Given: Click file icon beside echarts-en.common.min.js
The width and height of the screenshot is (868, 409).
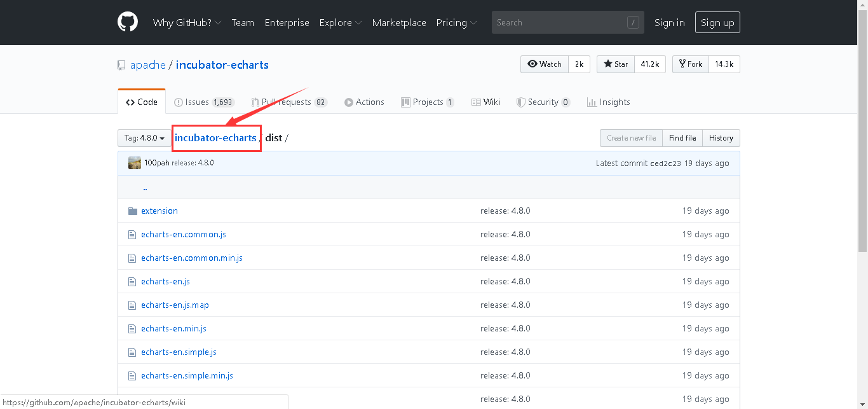Looking at the screenshot, I should (x=132, y=258).
